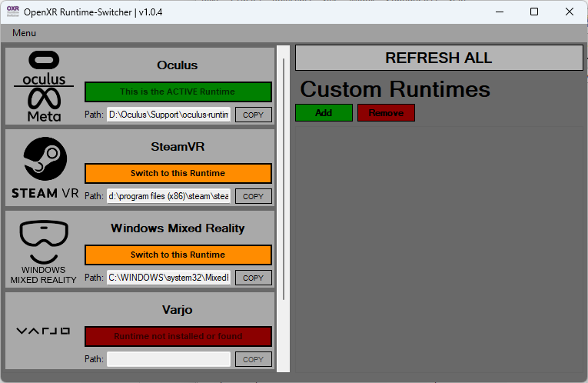Copy the Oculus runtime path
Viewport: 588px width, 383px height.
coord(254,115)
